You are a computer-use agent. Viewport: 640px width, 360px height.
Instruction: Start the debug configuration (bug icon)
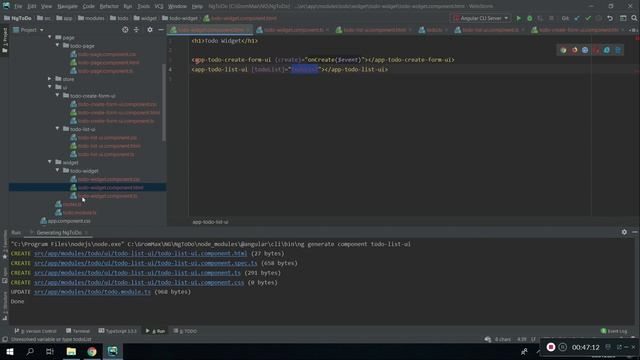point(529,18)
